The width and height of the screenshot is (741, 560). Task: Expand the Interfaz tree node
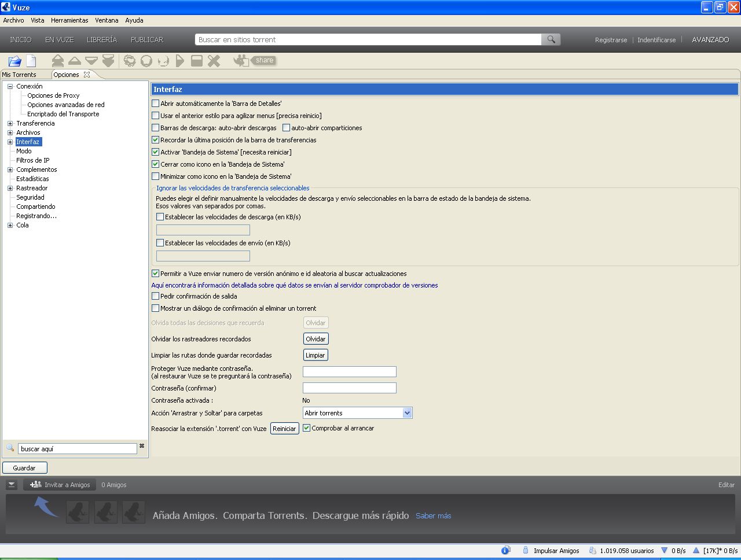pos(10,142)
